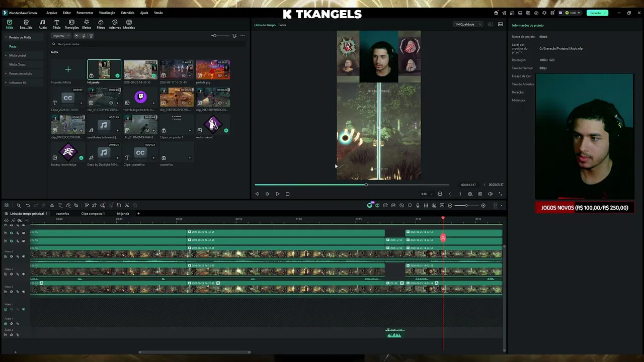Open the audio mixer icon in timeline toolbar
644x362 pixels.
point(426,205)
